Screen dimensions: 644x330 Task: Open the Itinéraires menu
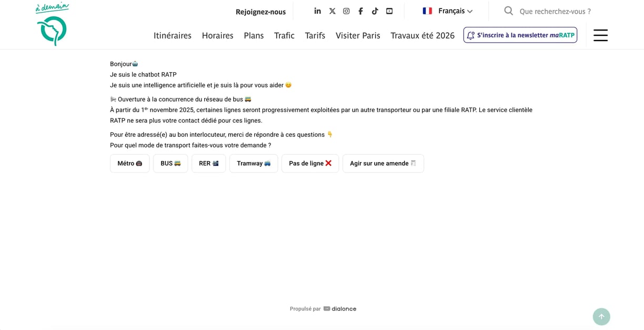pos(173,35)
